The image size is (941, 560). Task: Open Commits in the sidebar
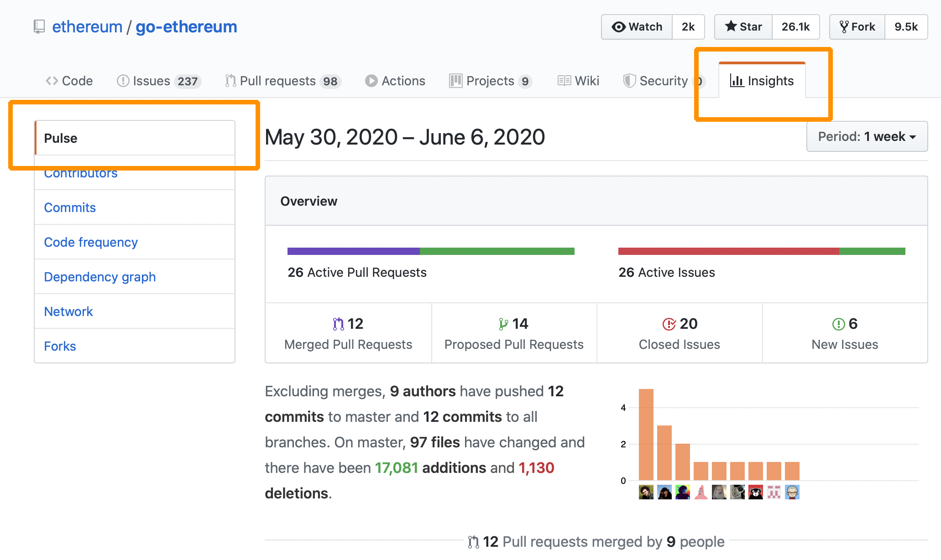[135, 207]
